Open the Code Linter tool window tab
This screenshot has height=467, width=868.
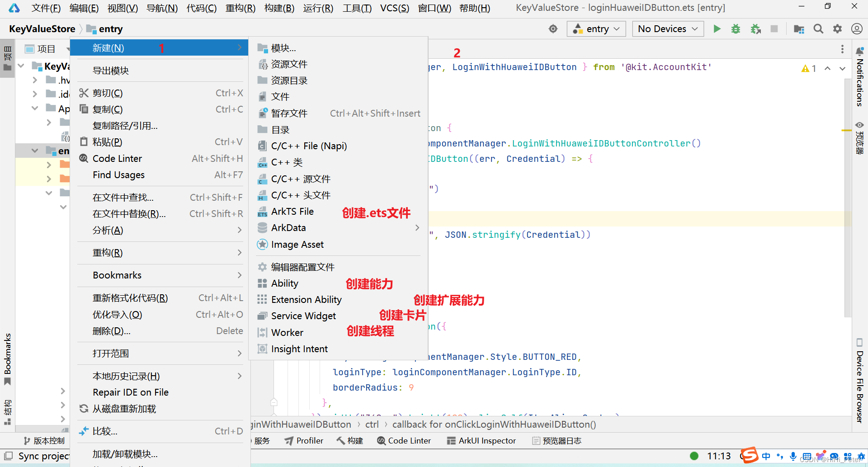tap(404, 441)
